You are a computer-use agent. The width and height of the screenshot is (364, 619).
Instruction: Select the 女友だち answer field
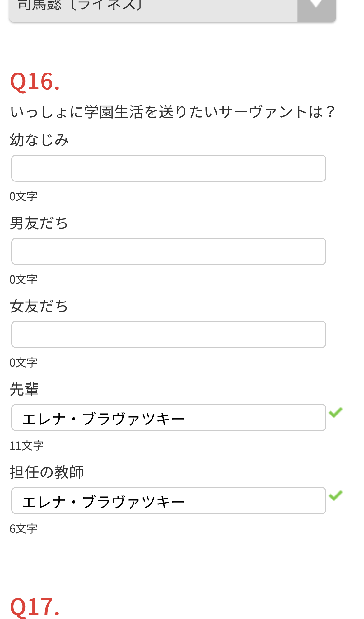[169, 335]
